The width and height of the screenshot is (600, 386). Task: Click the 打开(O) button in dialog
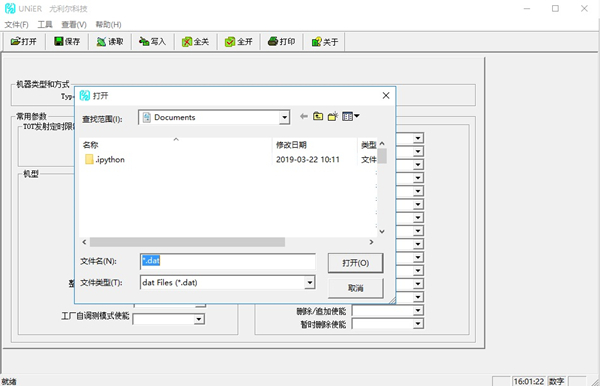pyautogui.click(x=355, y=263)
